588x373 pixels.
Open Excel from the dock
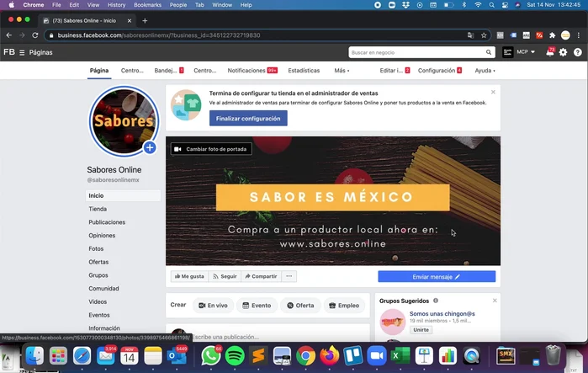click(400, 355)
